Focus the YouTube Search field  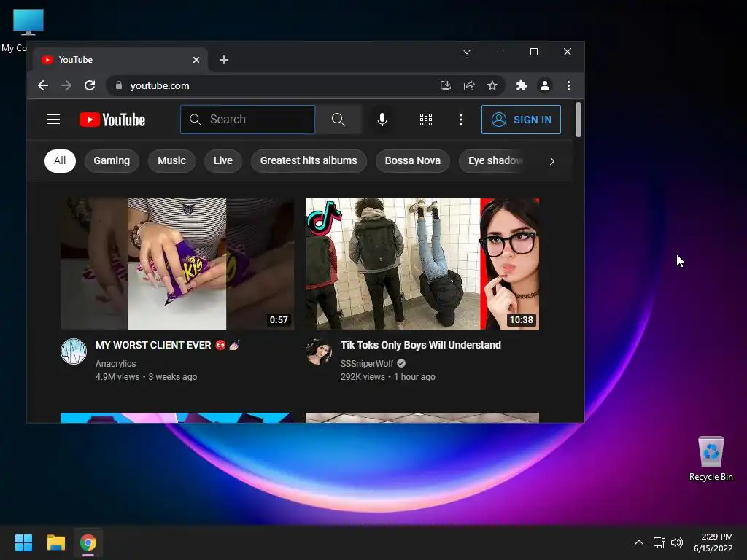(x=248, y=120)
